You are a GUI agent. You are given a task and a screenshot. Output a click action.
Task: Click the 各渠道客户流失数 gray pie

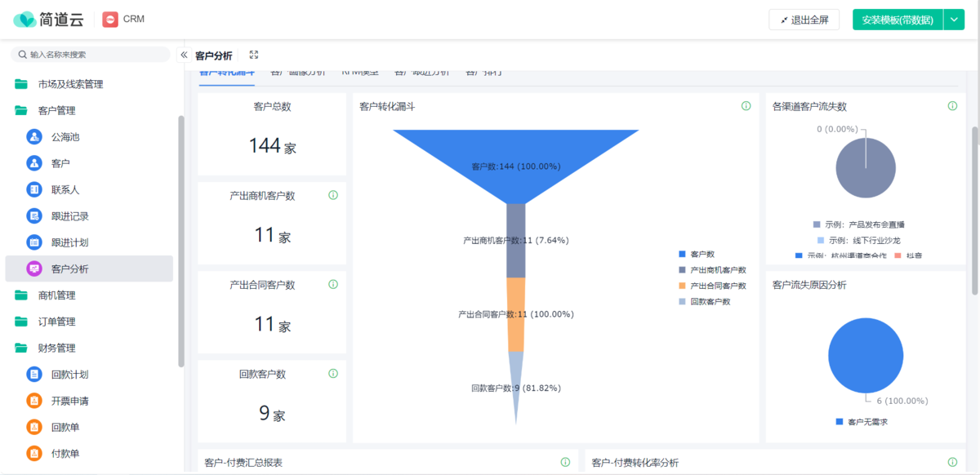coord(866,167)
